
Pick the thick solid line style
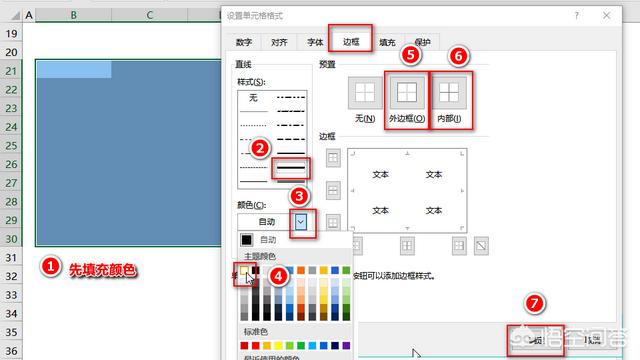pyautogui.click(x=291, y=167)
